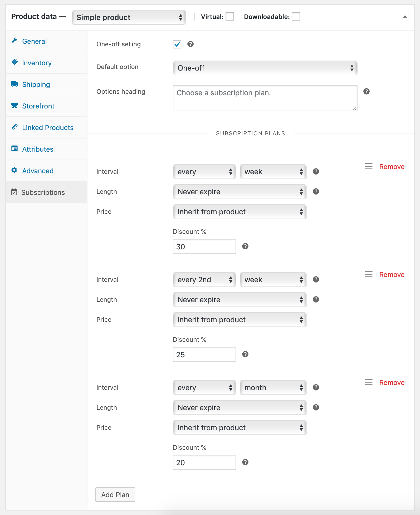Click the Options heading help icon
The image size is (420, 515).
[366, 91]
